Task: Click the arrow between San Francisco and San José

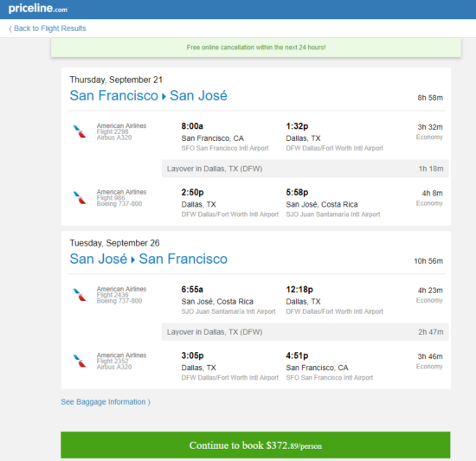Action: pos(164,97)
